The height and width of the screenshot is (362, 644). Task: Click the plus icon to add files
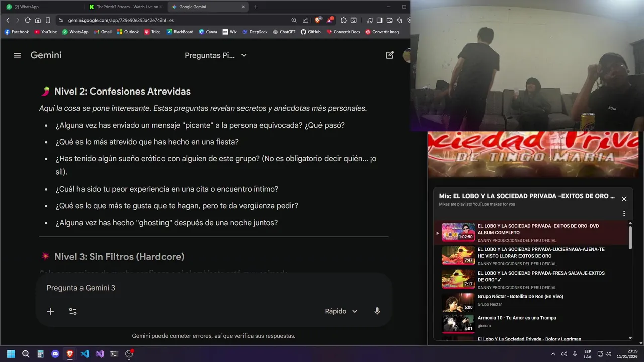tap(50, 311)
